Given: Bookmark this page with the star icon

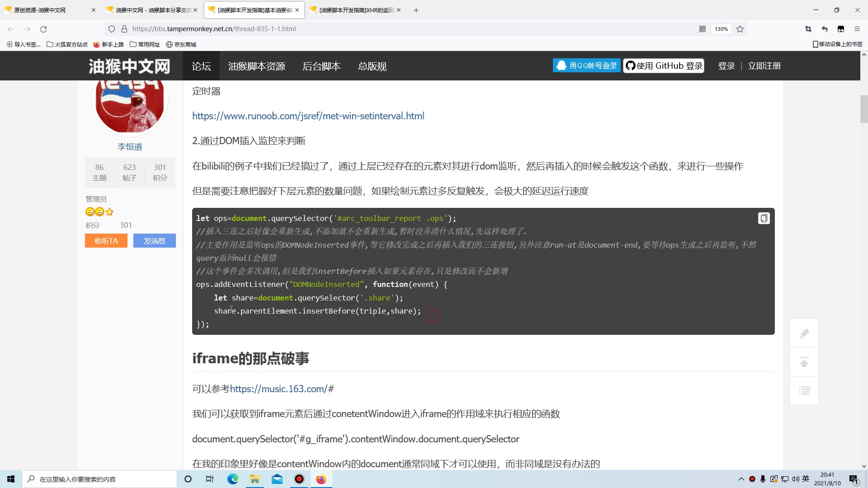Looking at the screenshot, I should pos(740,29).
